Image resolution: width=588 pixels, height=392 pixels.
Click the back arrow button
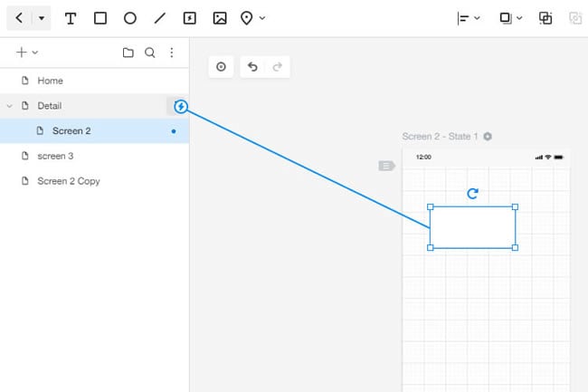(20, 17)
